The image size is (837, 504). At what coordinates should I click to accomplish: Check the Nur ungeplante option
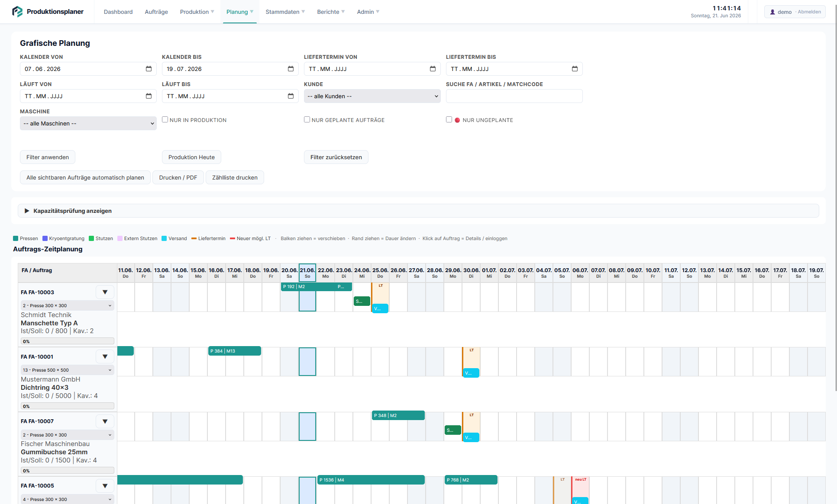tap(449, 119)
